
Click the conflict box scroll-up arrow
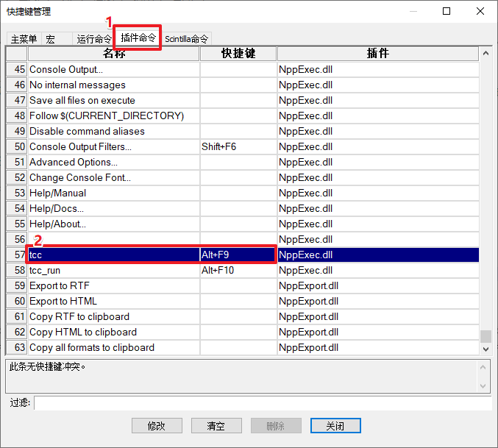483,367
